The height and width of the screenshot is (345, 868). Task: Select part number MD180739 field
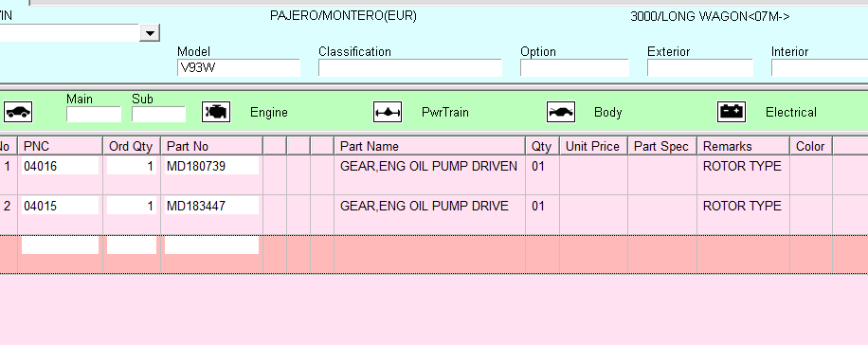tap(211, 166)
